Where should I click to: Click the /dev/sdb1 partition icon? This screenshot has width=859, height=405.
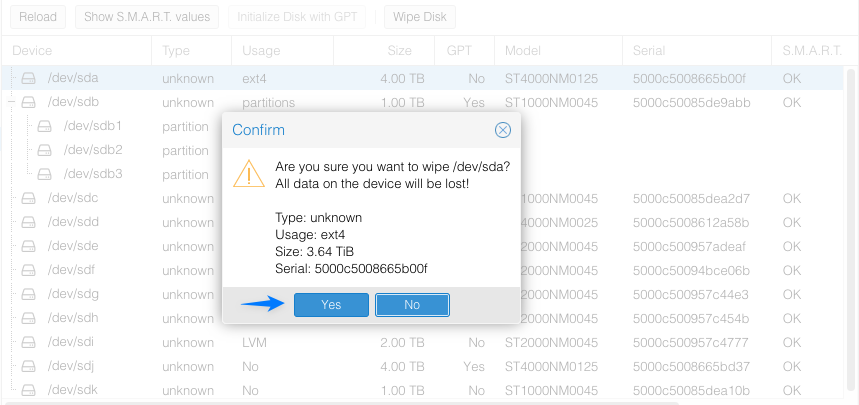44,127
